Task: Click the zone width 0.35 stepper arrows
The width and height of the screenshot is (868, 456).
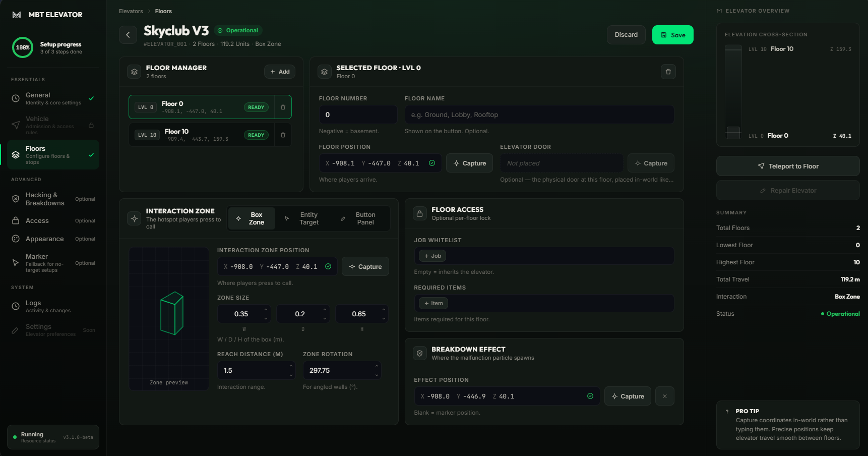Action: 266,314
